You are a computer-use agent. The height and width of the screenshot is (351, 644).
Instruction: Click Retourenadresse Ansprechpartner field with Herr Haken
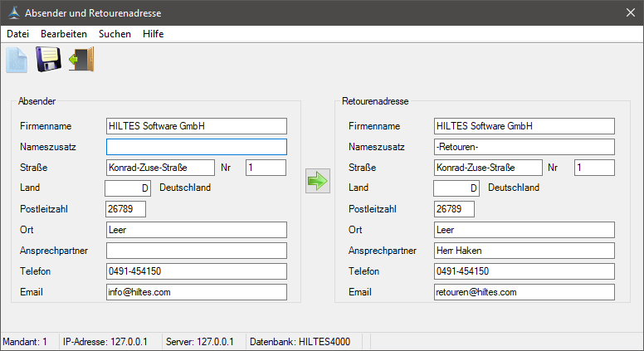tap(524, 251)
